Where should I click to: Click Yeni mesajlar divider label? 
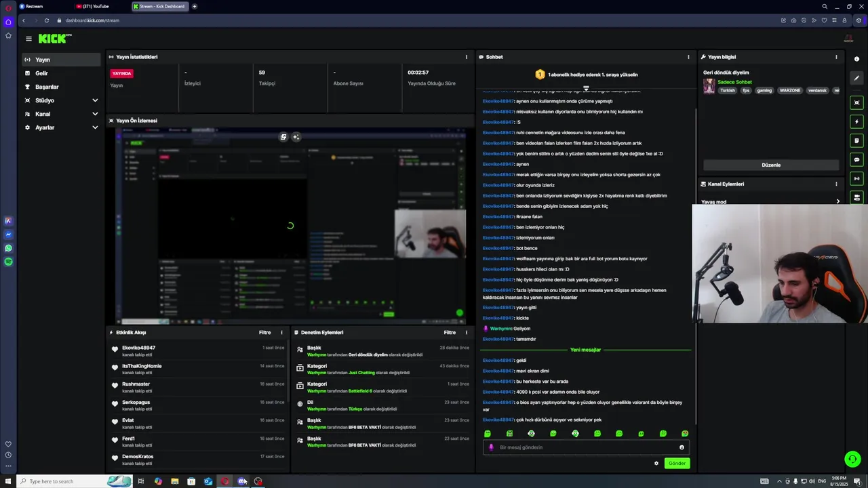(x=585, y=350)
